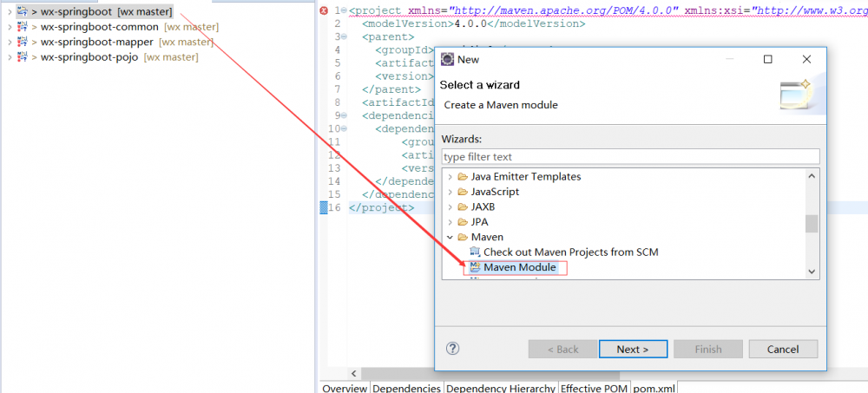Select the wx-springboot project icon
The width and height of the screenshot is (868, 393).
23,11
